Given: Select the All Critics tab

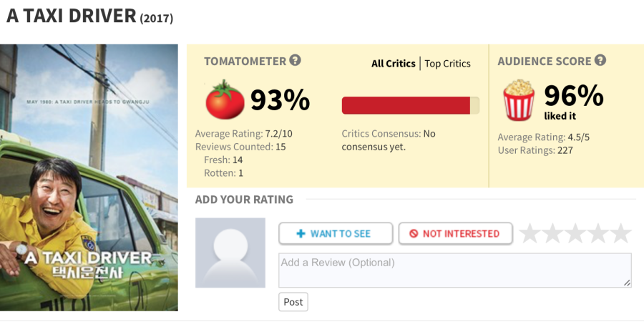Looking at the screenshot, I should click(393, 64).
